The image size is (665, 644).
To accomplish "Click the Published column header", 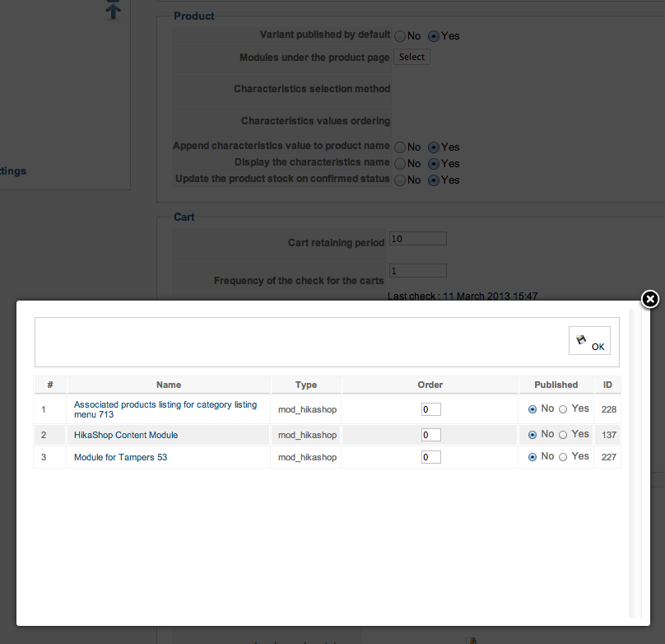I will [556, 385].
